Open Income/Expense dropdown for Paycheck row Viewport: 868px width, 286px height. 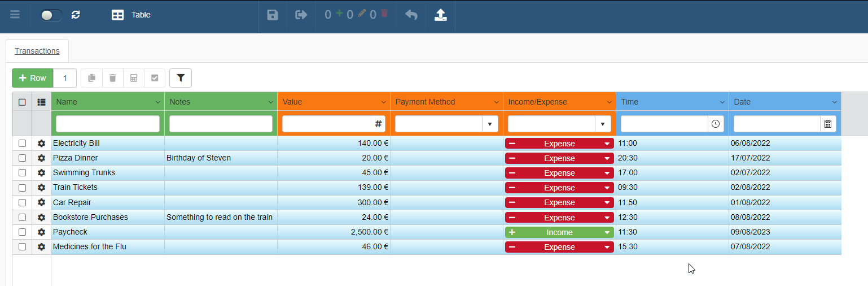(x=607, y=232)
